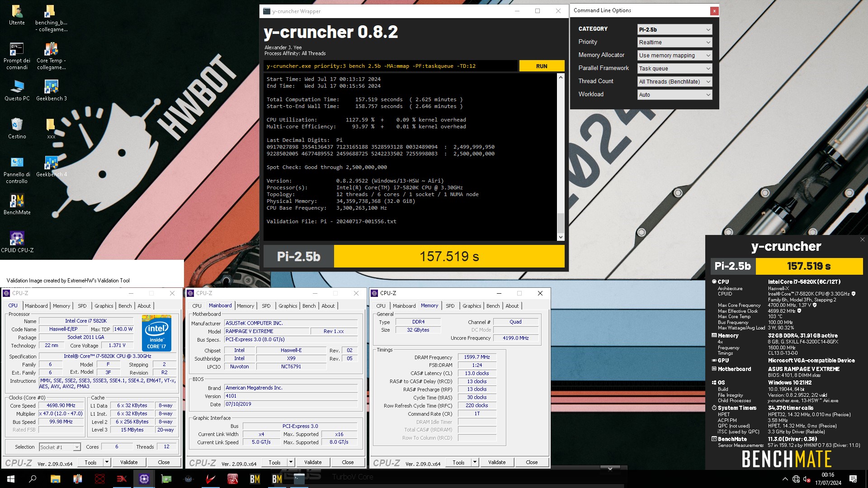Image resolution: width=868 pixels, height=488 pixels.
Task: Launch Geekbench 4 from the desktop
Action: click(51, 166)
